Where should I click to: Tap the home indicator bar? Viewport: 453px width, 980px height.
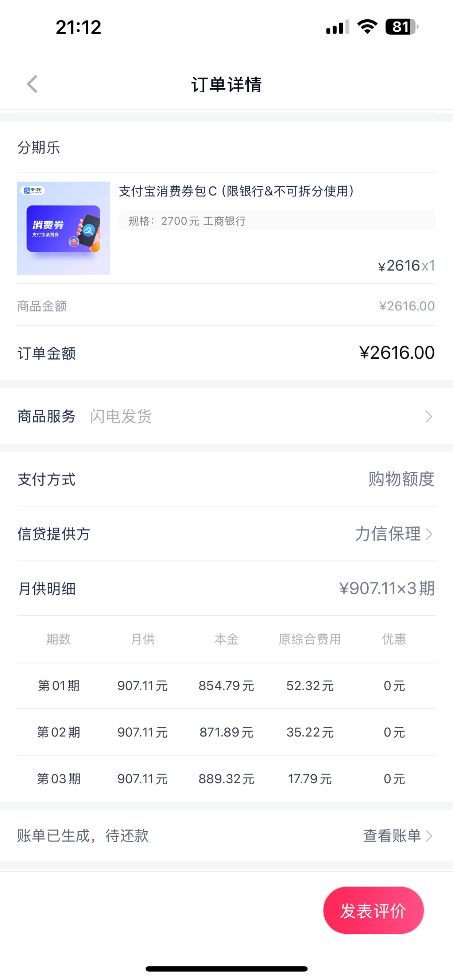pyautogui.click(x=226, y=969)
